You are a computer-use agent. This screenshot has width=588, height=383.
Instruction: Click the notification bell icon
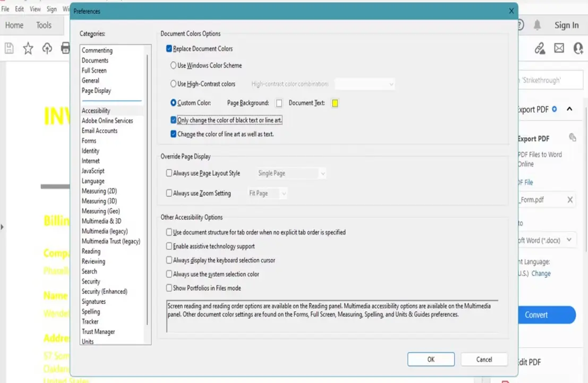pos(538,25)
